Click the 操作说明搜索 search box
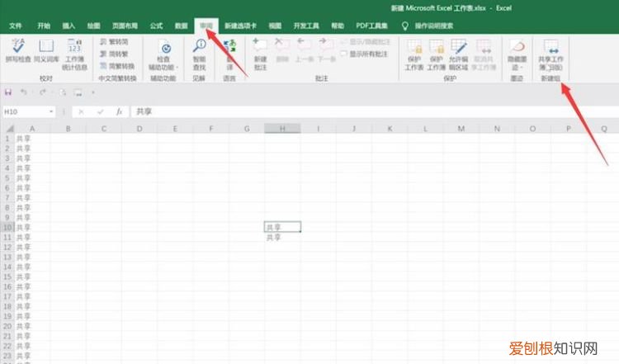 pos(434,26)
